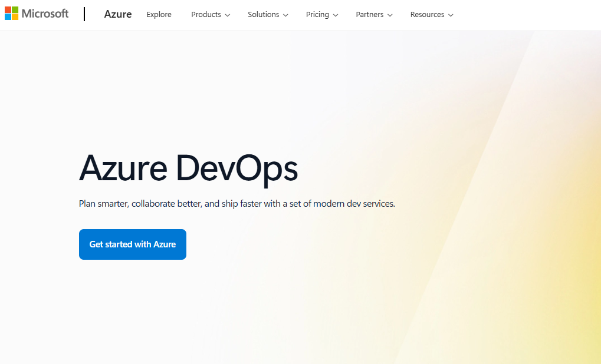Click the Get started with Azure button
The height and width of the screenshot is (364, 601).
(133, 244)
